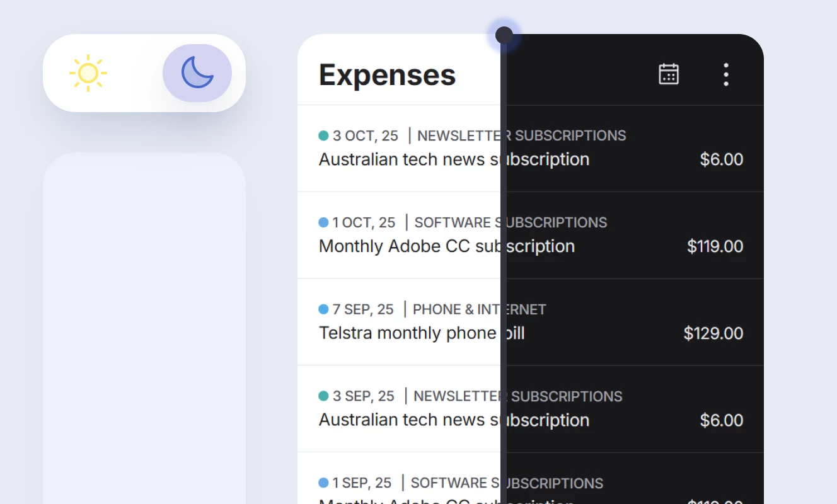
Task: Click the blue category dot for 1 Oct
Action: click(324, 222)
